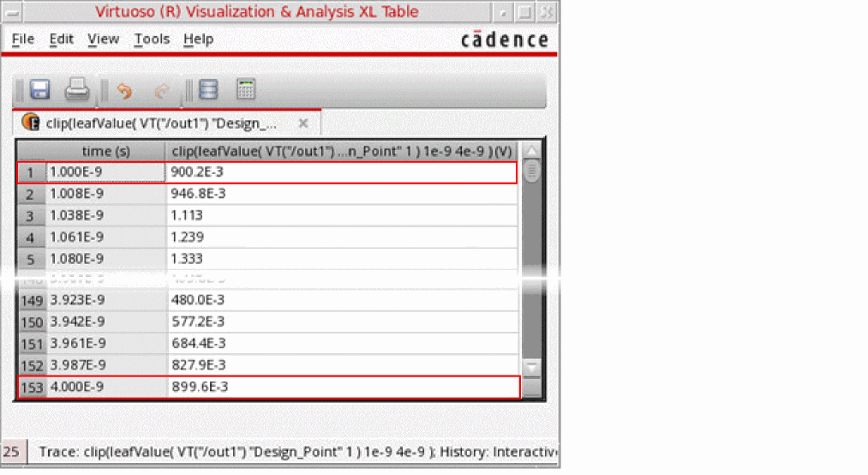The height and width of the screenshot is (475, 868).
Task: Open the calculator icon
Action: [x=246, y=89]
